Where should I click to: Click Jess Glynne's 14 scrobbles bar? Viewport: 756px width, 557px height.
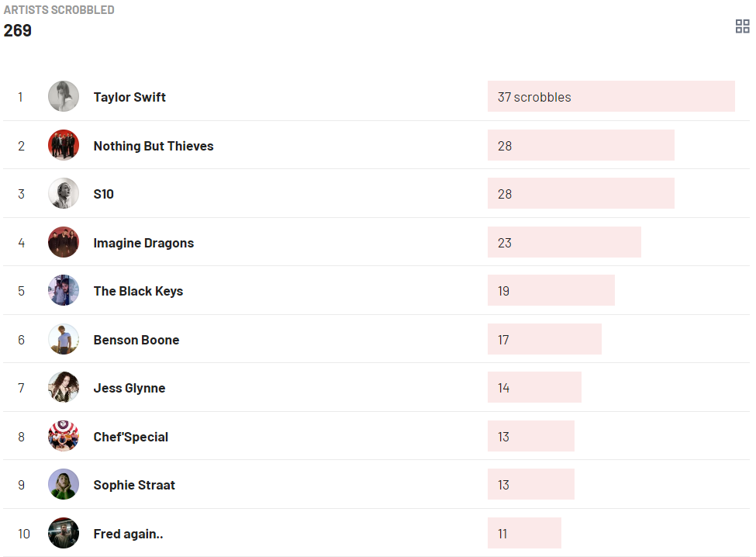coord(534,388)
